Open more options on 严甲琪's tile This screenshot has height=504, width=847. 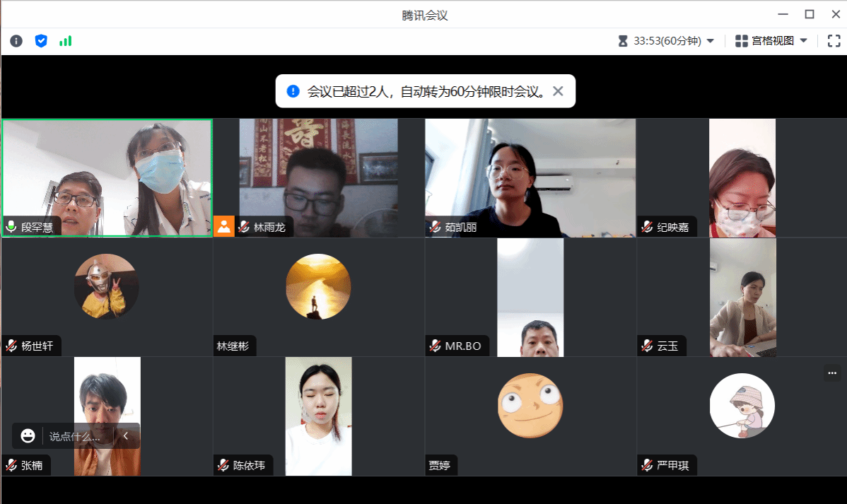pyautogui.click(x=831, y=373)
